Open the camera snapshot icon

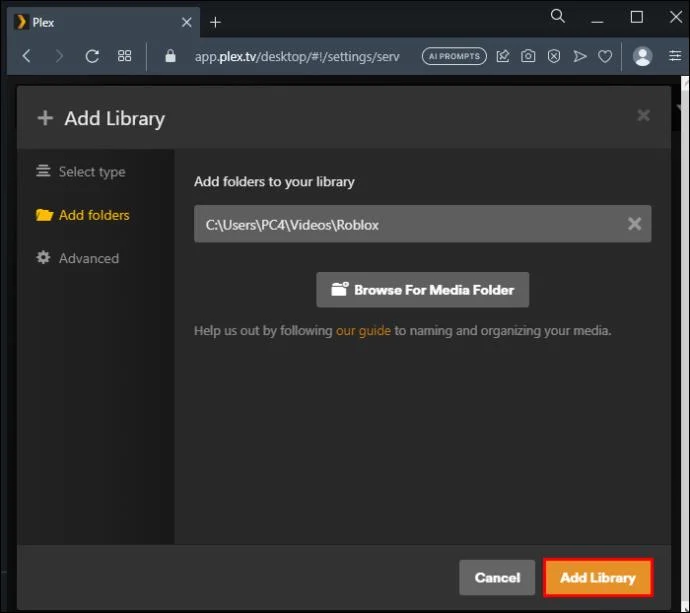pyautogui.click(x=528, y=56)
